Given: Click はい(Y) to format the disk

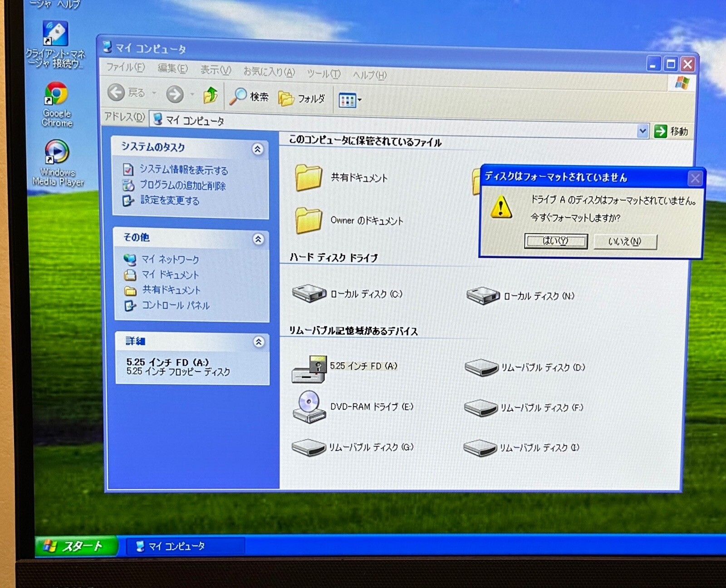Looking at the screenshot, I should tap(556, 241).
